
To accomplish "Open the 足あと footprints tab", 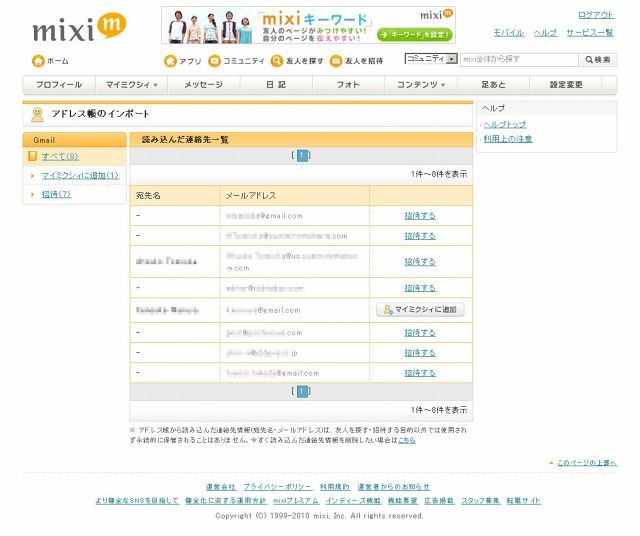I will pos(493,85).
